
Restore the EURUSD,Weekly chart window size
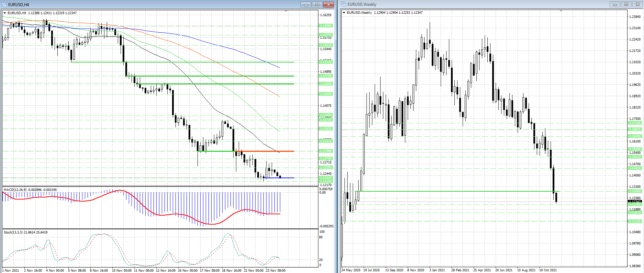coord(626,4)
